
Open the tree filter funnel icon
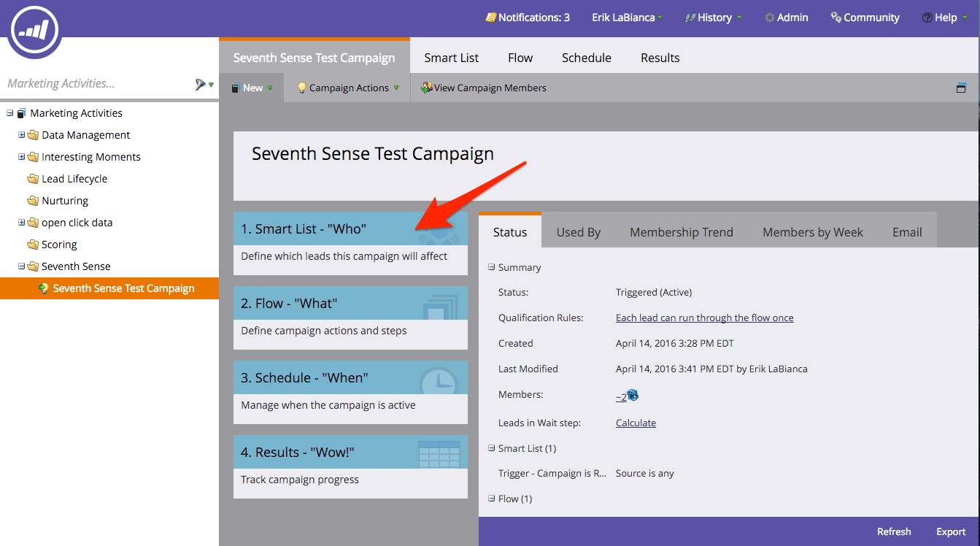(201, 84)
